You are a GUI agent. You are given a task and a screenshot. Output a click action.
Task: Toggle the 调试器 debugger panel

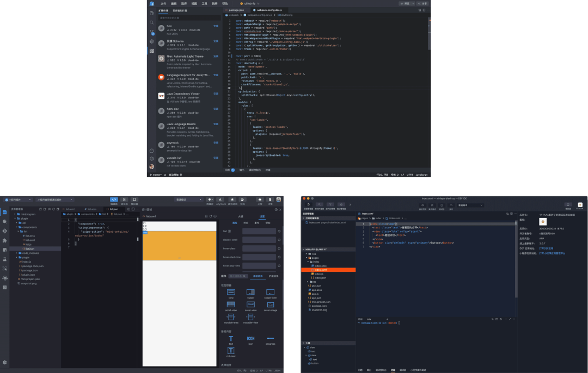124,200
